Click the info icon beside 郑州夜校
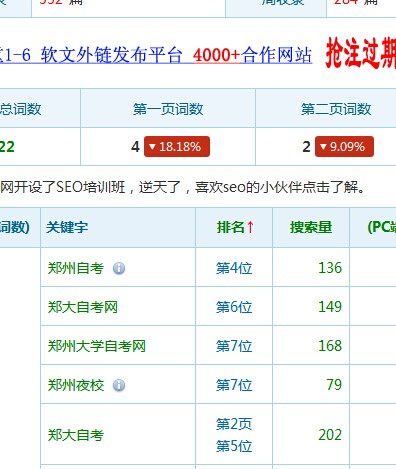396x469 pixels. (119, 385)
